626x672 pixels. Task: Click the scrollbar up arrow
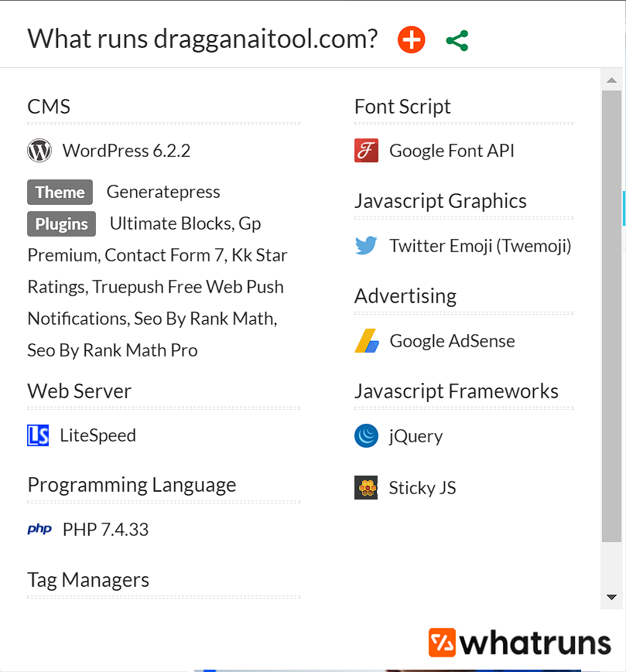tap(612, 80)
